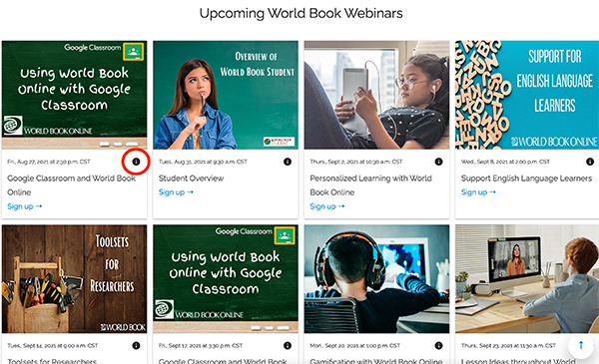
Task: Click 'Gamification with World Book Online' title
Action: [x=376, y=361]
